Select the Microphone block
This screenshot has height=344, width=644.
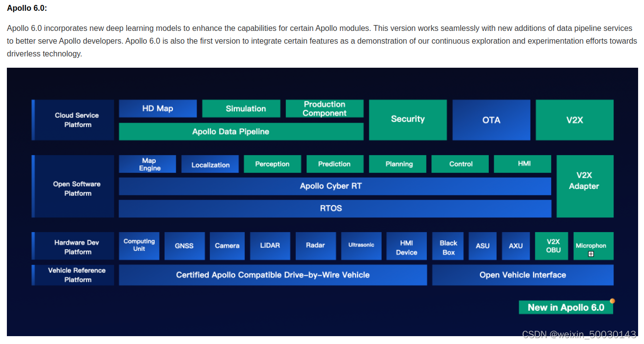point(593,246)
